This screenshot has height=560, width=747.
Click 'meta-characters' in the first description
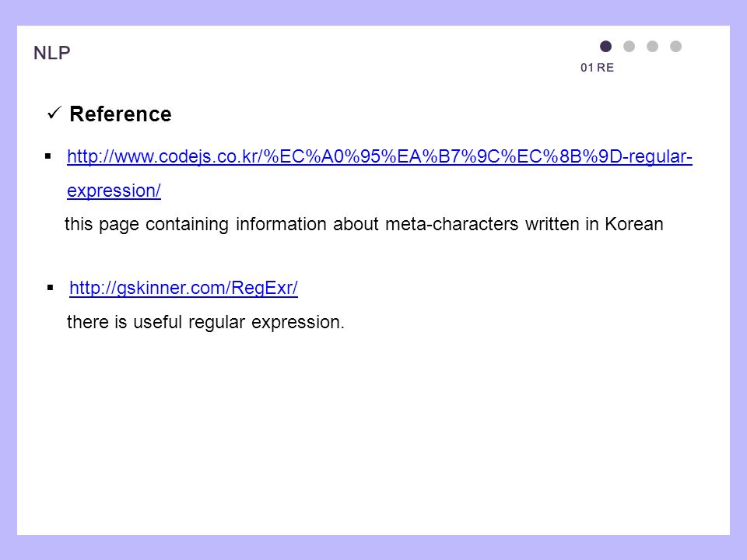tap(451, 224)
